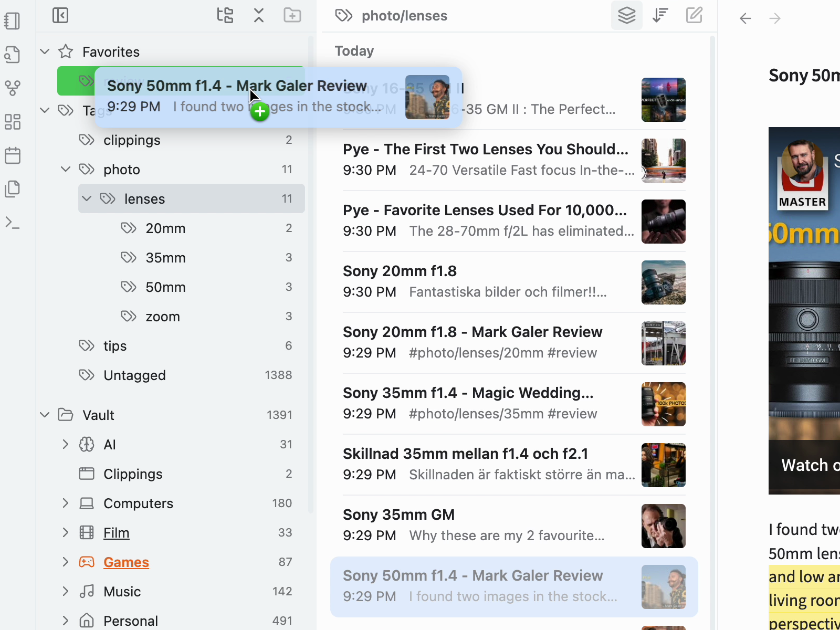Click the Music note folder icon

pyautogui.click(x=87, y=592)
